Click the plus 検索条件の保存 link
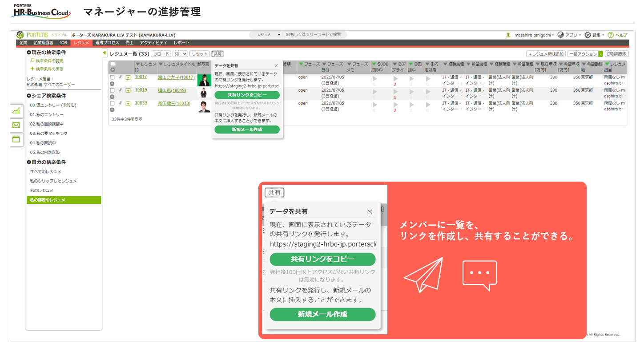This screenshot has height=361, width=644. pyautogui.click(x=47, y=69)
